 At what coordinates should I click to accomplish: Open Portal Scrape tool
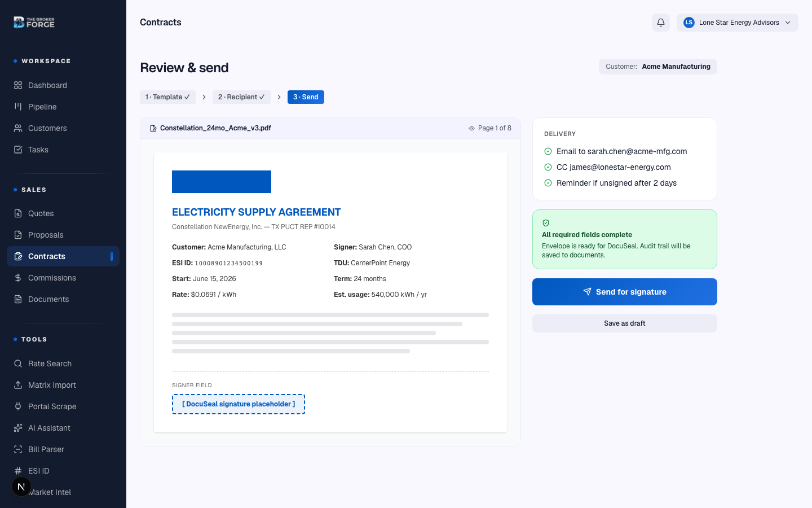(63, 406)
